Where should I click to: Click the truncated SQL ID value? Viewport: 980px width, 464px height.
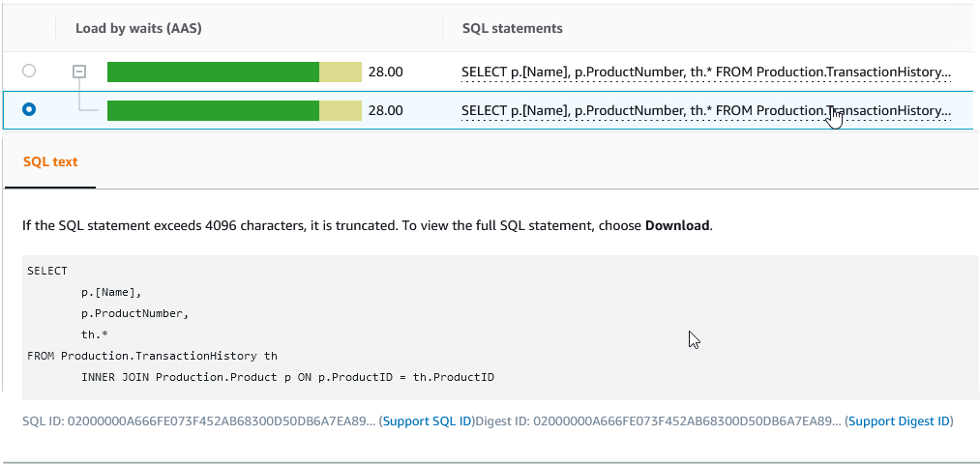pyautogui.click(x=219, y=421)
